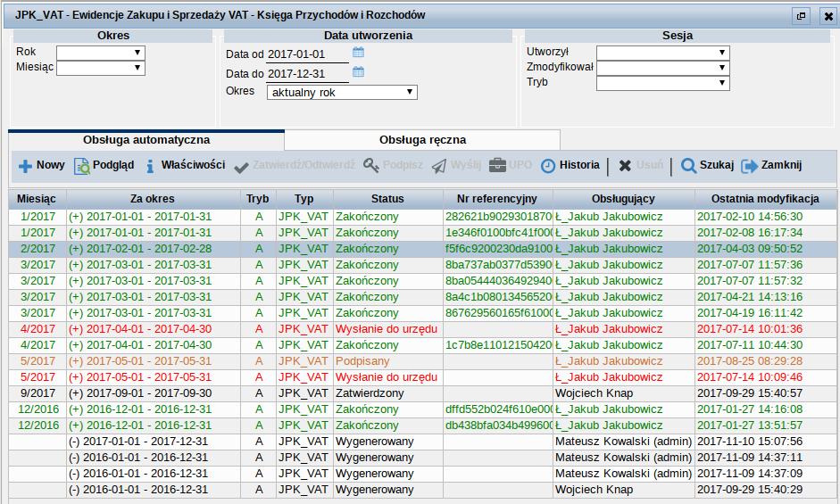Close the JPK_VAT window

828,16
